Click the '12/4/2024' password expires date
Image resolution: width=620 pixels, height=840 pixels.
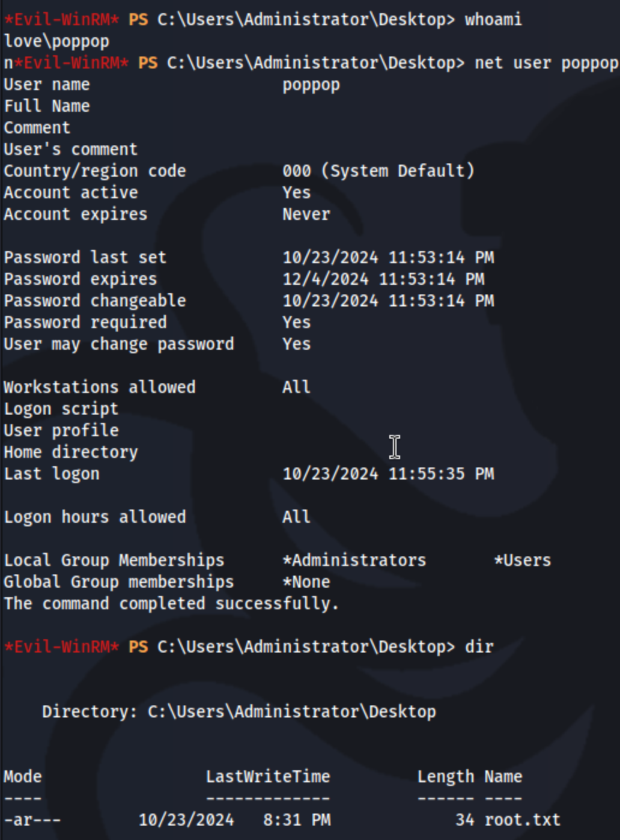(326, 279)
